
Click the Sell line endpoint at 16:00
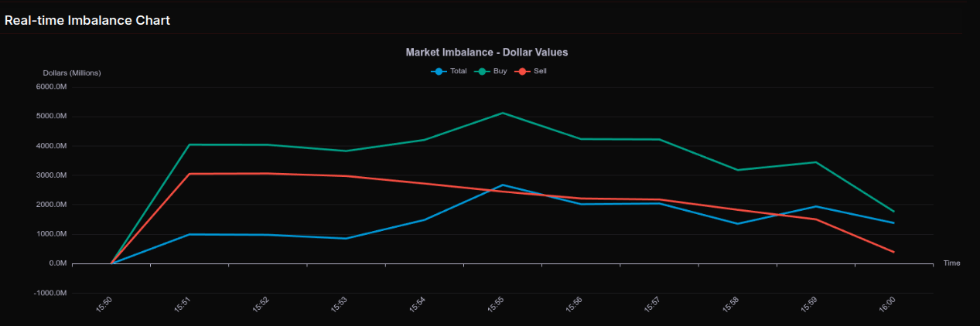893,252
